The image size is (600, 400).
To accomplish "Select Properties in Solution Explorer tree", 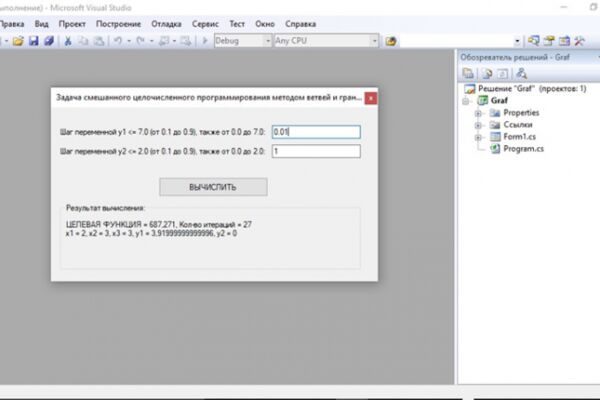I will [x=521, y=113].
